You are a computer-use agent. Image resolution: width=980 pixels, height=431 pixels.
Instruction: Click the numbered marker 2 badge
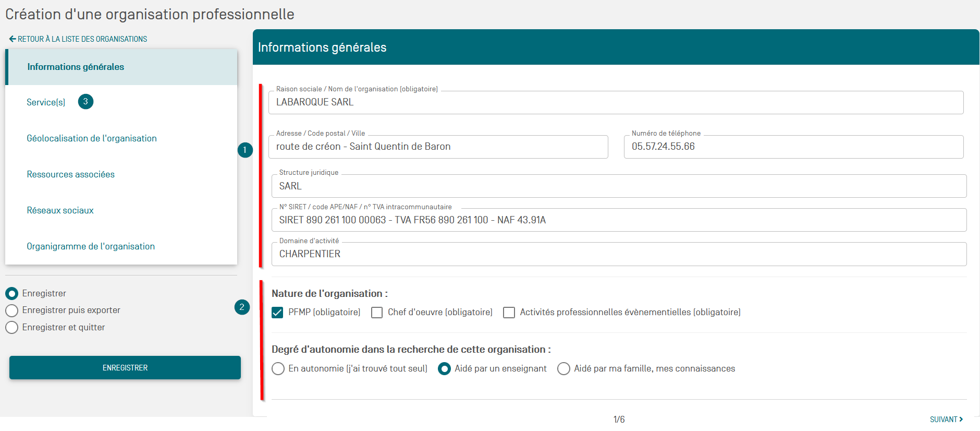(242, 307)
